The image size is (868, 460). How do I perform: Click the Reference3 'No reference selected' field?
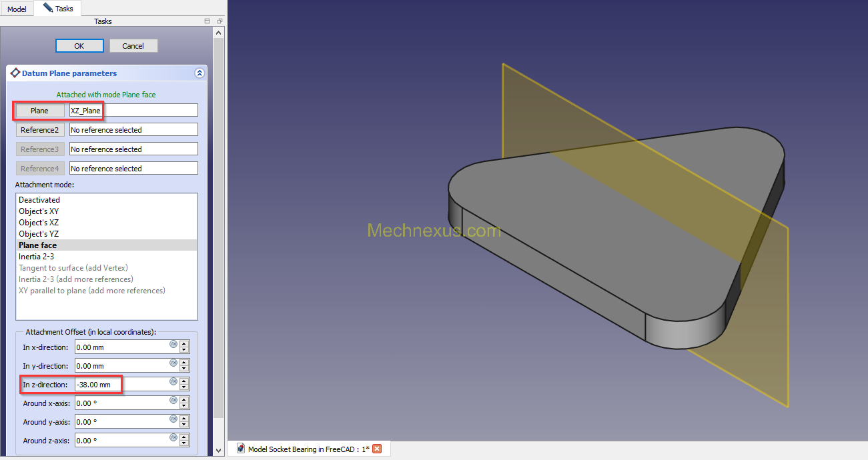(133, 149)
